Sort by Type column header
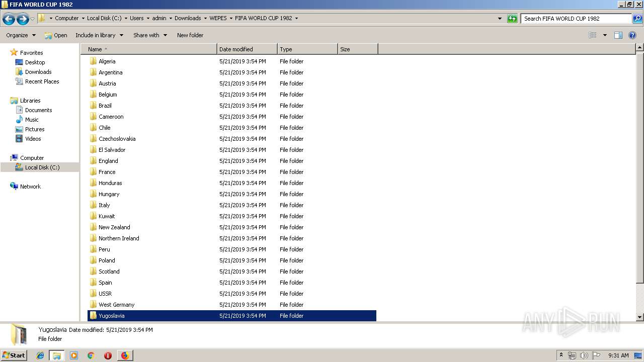 307,49
